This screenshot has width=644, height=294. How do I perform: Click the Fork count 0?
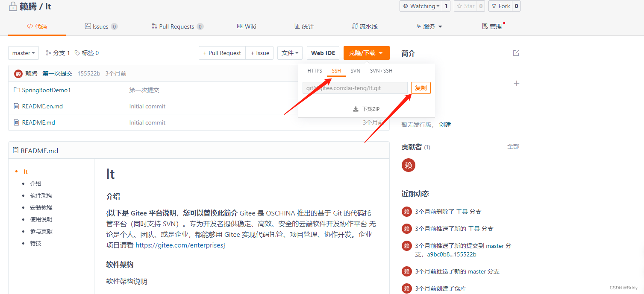(516, 6)
